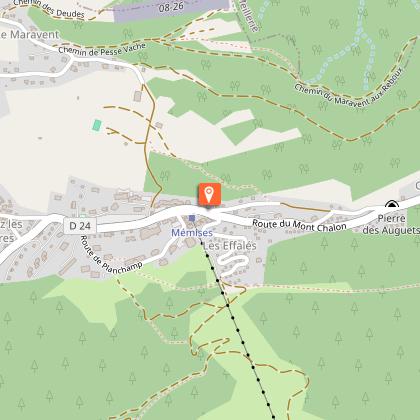Screen dimensions: 420x420
Task: Click the turquoise pool rectangle
Action: tap(97, 125)
